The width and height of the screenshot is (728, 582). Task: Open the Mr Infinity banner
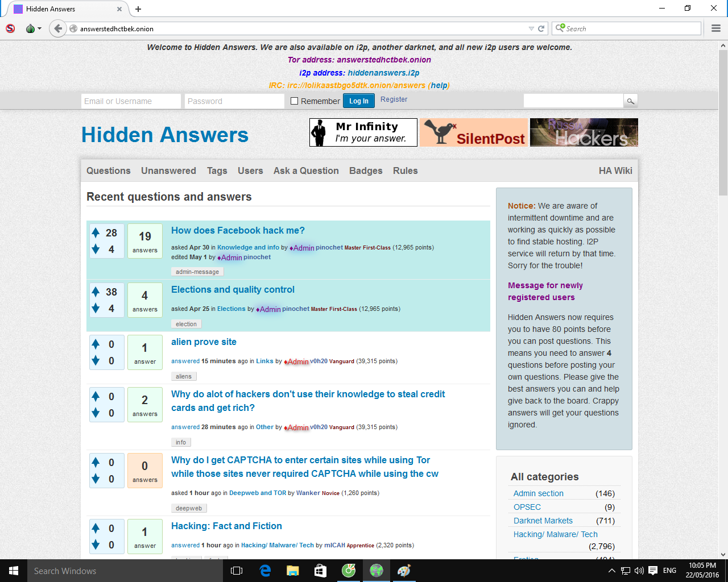pos(363,132)
